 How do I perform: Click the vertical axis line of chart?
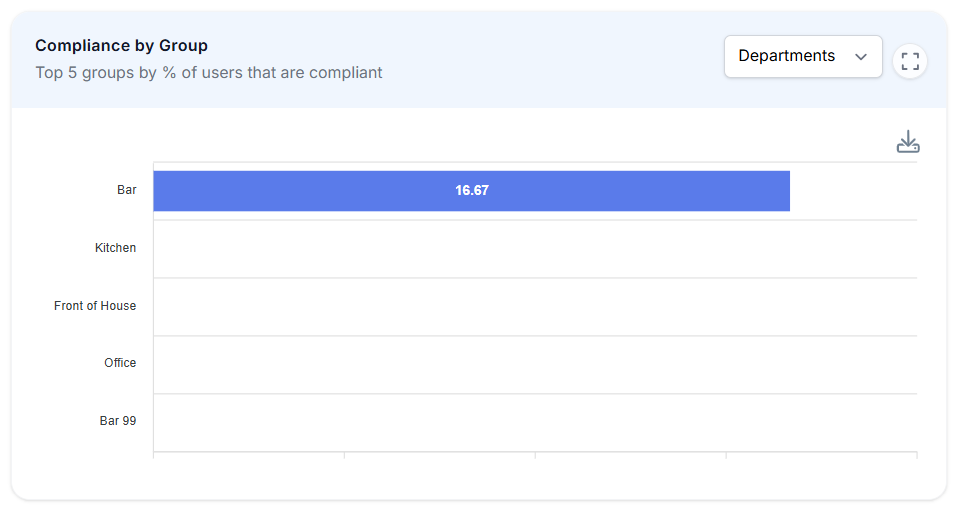(154, 307)
